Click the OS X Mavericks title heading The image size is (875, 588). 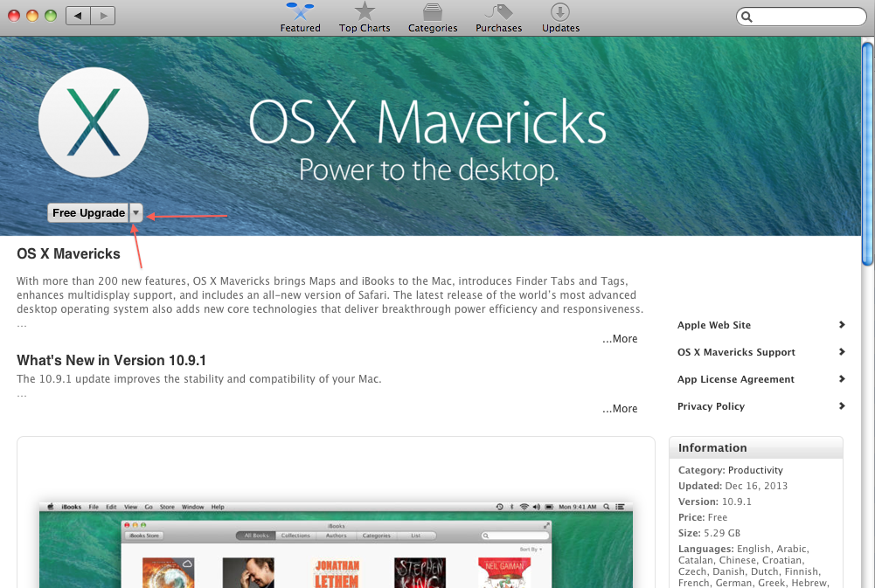(x=68, y=254)
